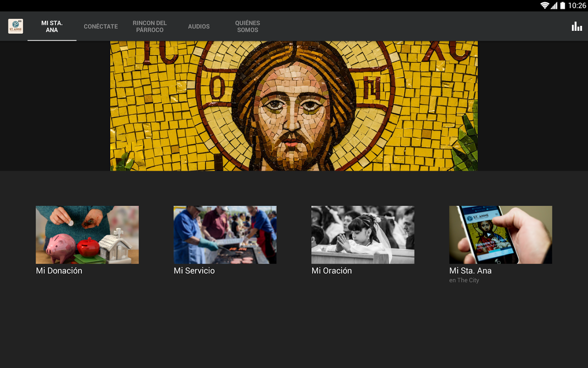Tap the Jesus mosaic banner image
Screen dimensions: 588x368
coord(294,106)
